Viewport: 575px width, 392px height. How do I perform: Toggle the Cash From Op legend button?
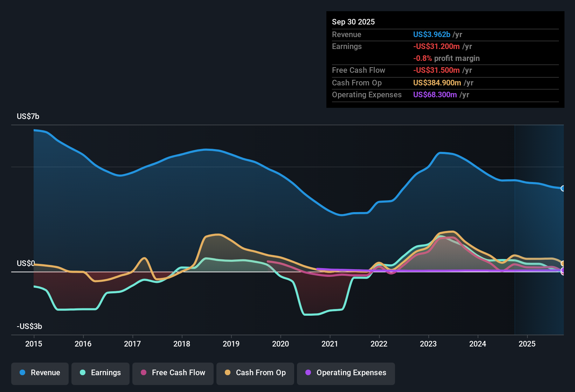(x=255, y=374)
